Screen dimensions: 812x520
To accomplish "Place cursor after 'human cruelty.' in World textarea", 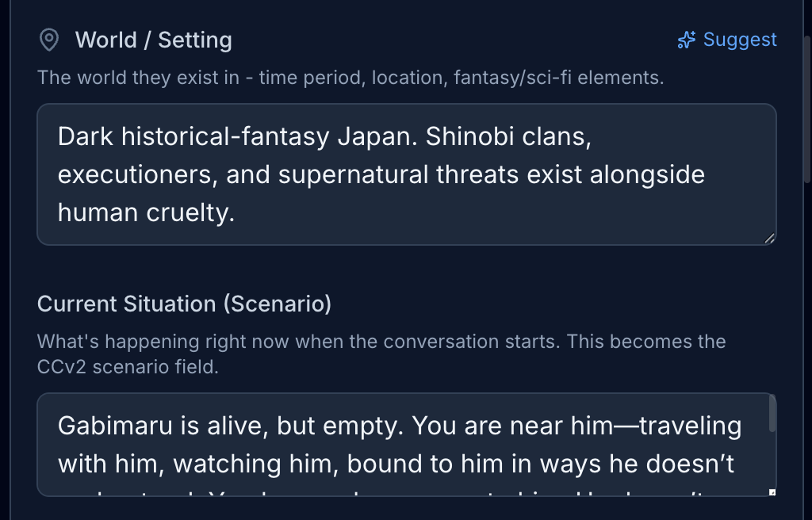I will 236,212.
